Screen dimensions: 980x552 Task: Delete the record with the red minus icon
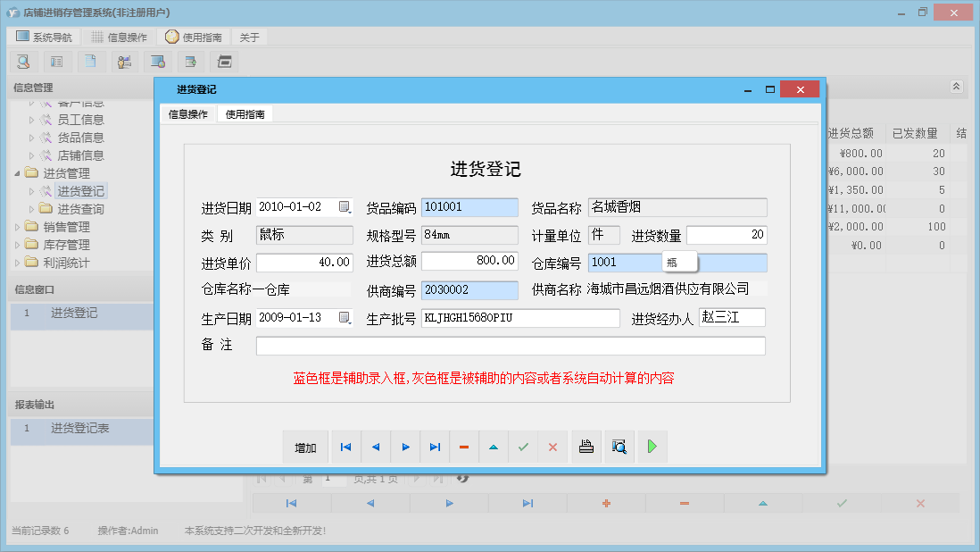[463, 447]
